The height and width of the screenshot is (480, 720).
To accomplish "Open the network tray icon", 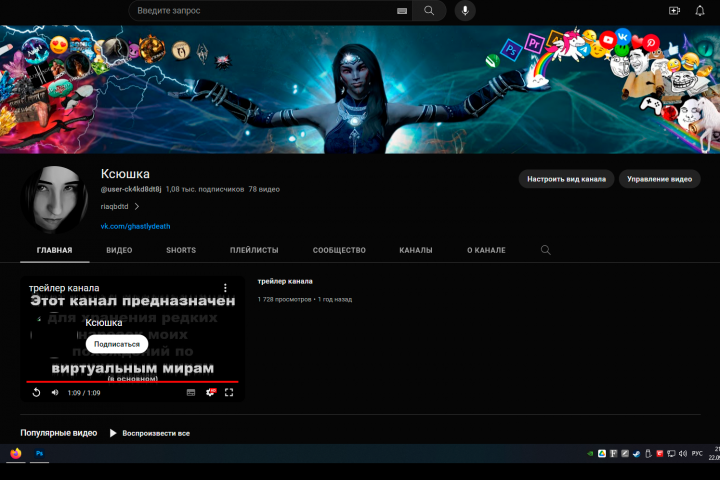I will point(671,454).
